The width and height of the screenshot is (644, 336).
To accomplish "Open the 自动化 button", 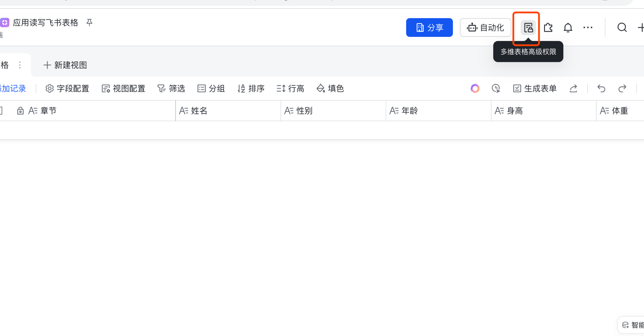I will (x=485, y=28).
